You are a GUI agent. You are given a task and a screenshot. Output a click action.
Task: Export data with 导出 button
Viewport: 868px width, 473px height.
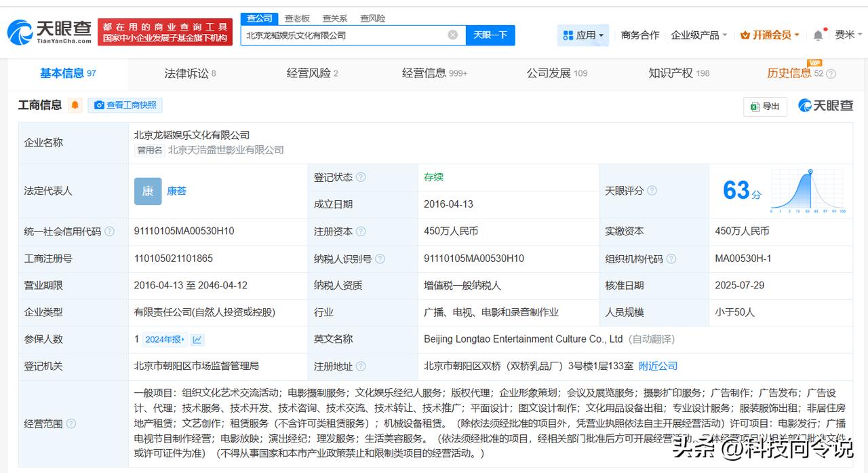point(765,106)
